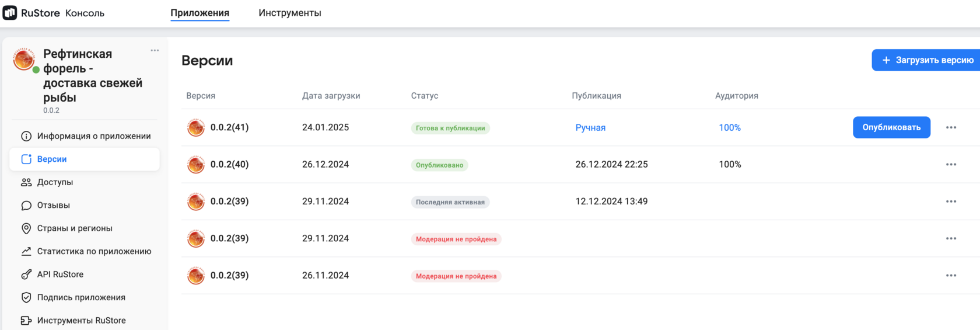
Task: Click the Последняя активная status badge
Action: point(450,202)
